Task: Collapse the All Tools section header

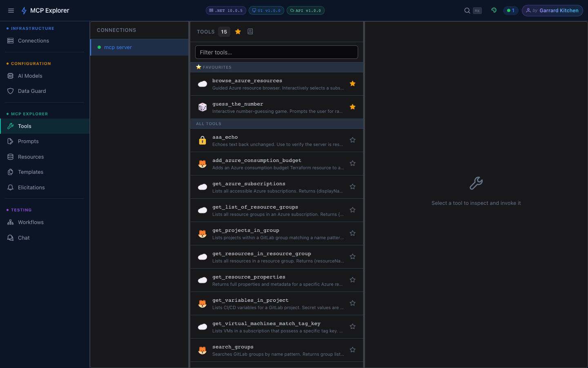Action: (x=276, y=123)
